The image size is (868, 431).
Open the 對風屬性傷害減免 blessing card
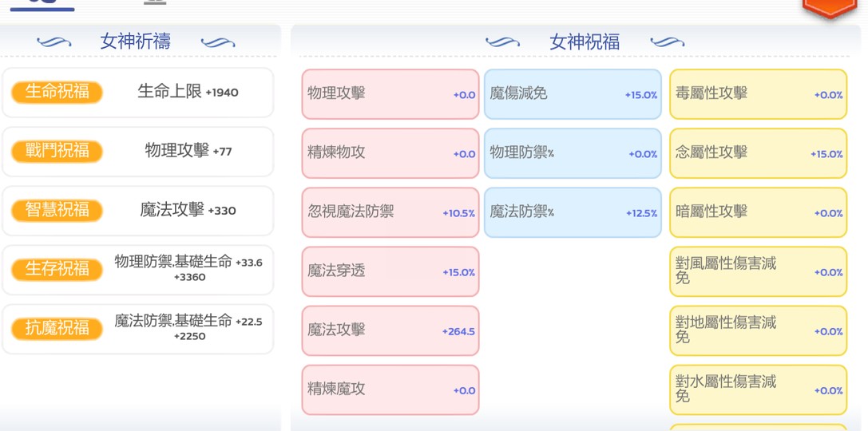tap(759, 271)
